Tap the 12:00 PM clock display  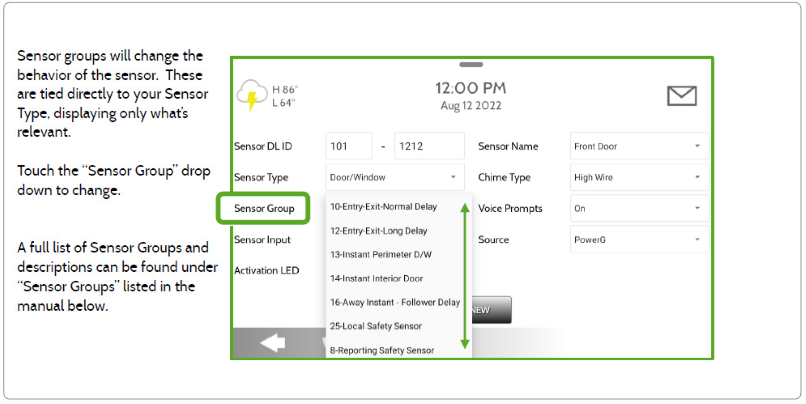point(471,88)
